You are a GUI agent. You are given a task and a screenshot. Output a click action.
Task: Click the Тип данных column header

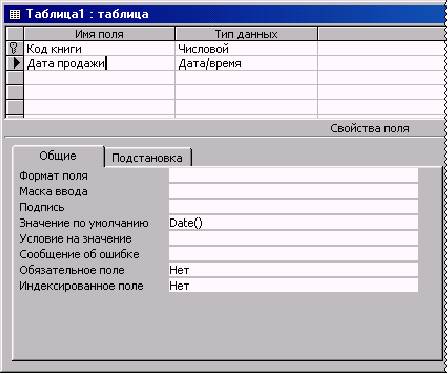[246, 34]
